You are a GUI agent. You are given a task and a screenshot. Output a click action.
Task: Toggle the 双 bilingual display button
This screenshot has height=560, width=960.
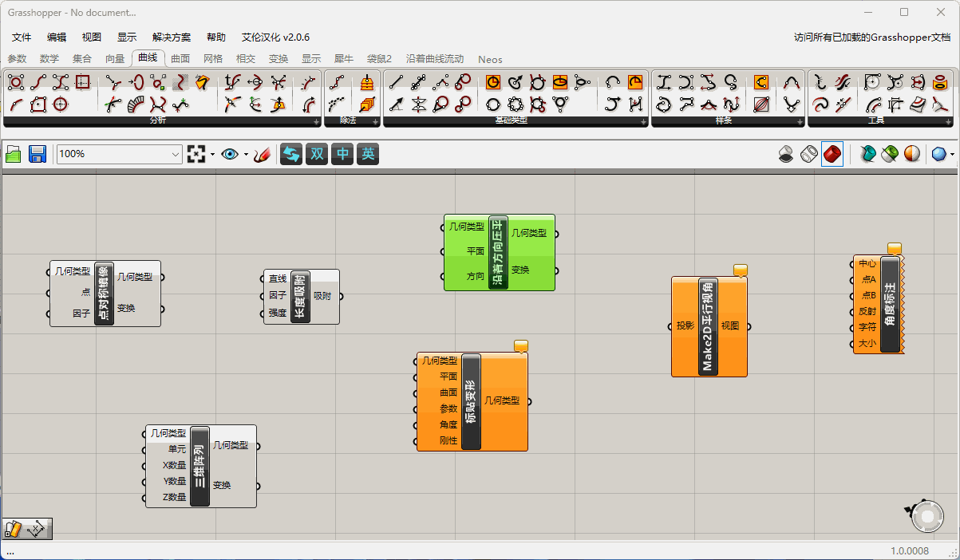(317, 154)
